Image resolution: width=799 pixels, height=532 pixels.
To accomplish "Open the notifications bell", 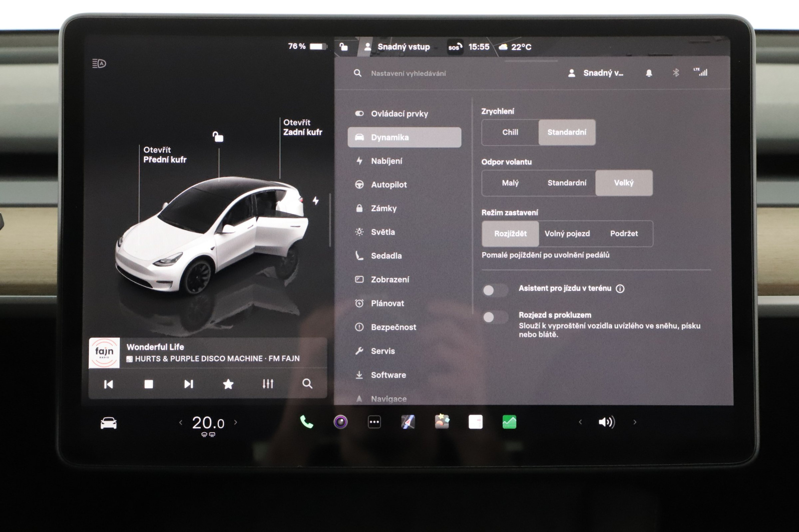I will 649,73.
